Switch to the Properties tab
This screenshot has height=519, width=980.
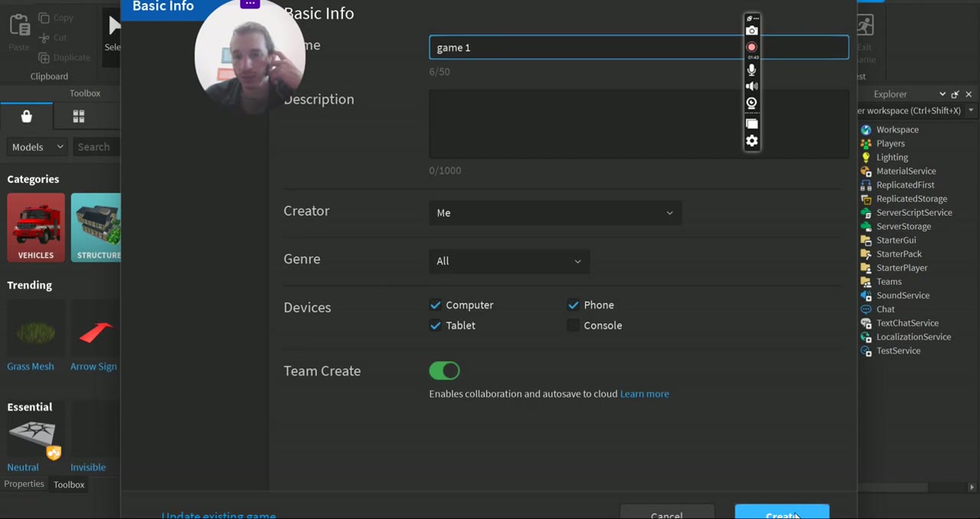click(24, 484)
